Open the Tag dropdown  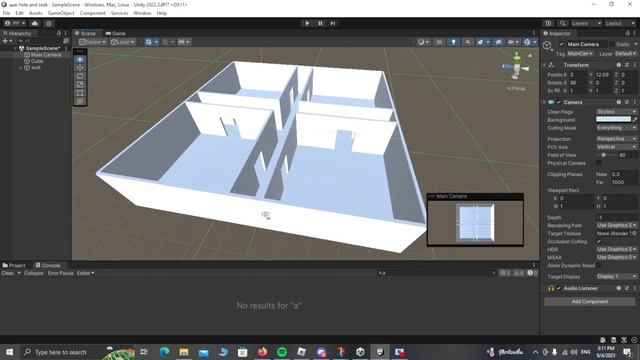pyautogui.click(x=580, y=53)
